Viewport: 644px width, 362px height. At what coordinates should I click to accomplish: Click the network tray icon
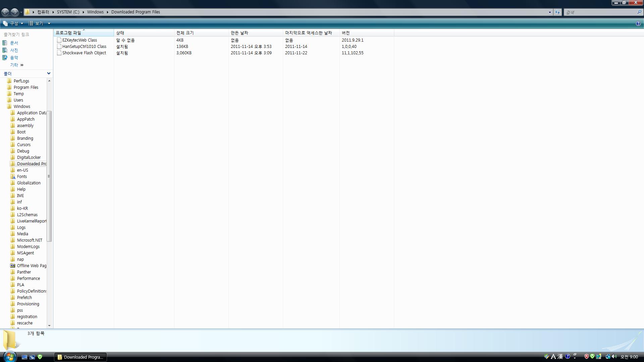point(608,357)
